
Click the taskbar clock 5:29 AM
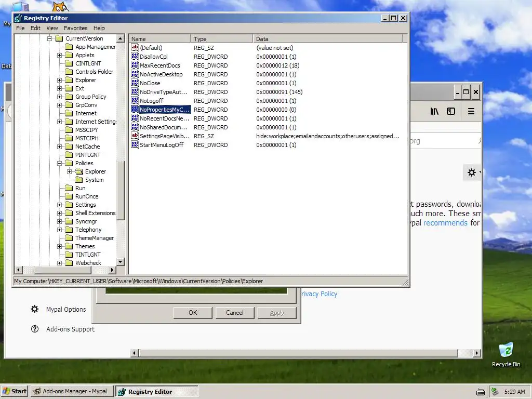tap(515, 392)
